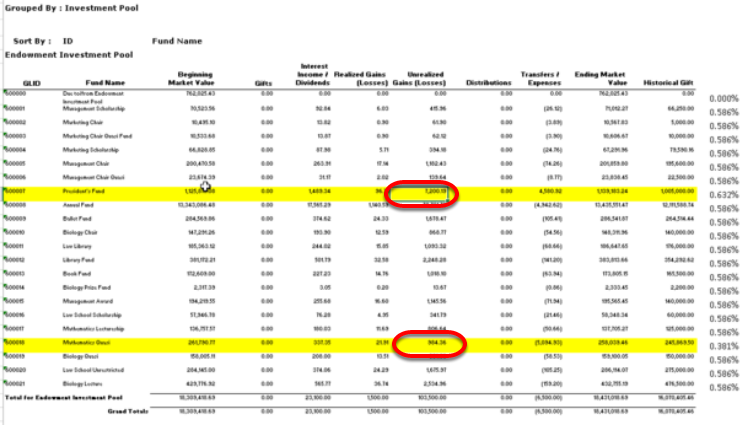Click the 'Grouped By : Investment Pool' heading
The height and width of the screenshot is (425, 748).
72,8
